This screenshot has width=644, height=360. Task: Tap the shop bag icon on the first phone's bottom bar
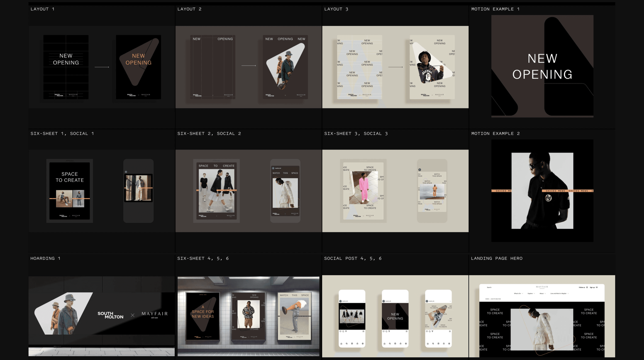[x=357, y=344]
